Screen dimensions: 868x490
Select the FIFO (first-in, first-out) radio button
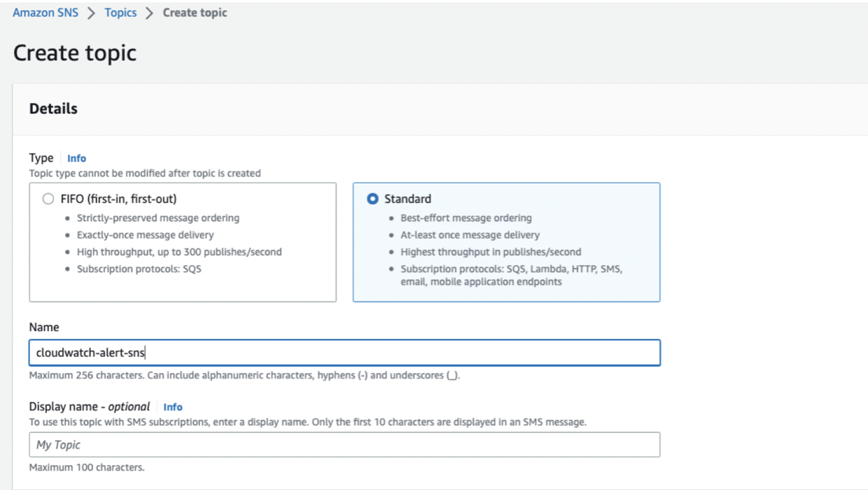tap(48, 199)
